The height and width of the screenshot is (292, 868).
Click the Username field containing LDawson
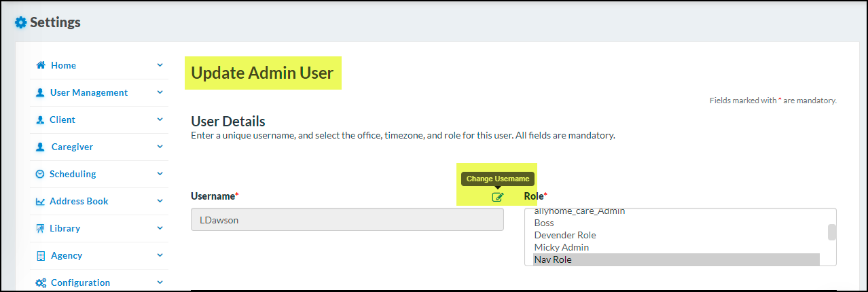point(346,220)
